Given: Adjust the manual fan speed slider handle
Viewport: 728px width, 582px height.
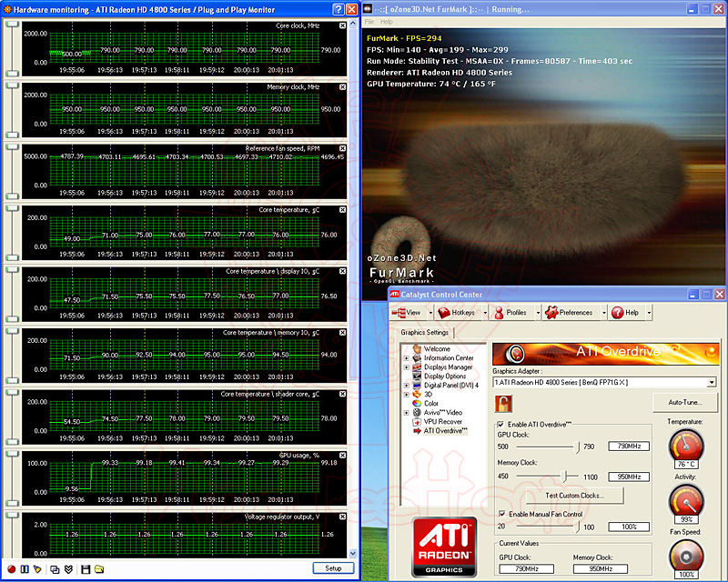Looking at the screenshot, I should point(577,527).
